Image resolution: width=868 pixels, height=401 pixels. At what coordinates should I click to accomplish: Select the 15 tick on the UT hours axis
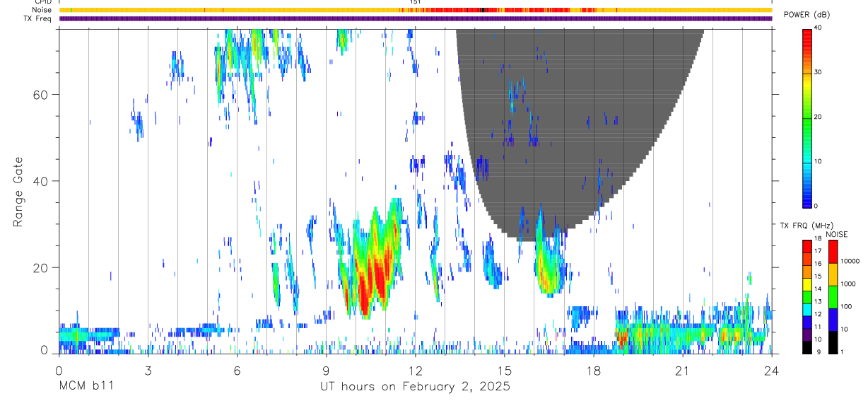[x=504, y=371]
